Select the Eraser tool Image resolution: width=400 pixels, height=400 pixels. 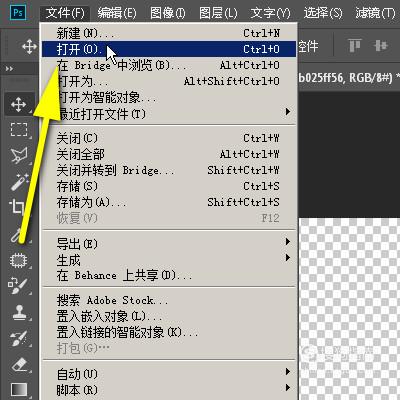pos(19,364)
